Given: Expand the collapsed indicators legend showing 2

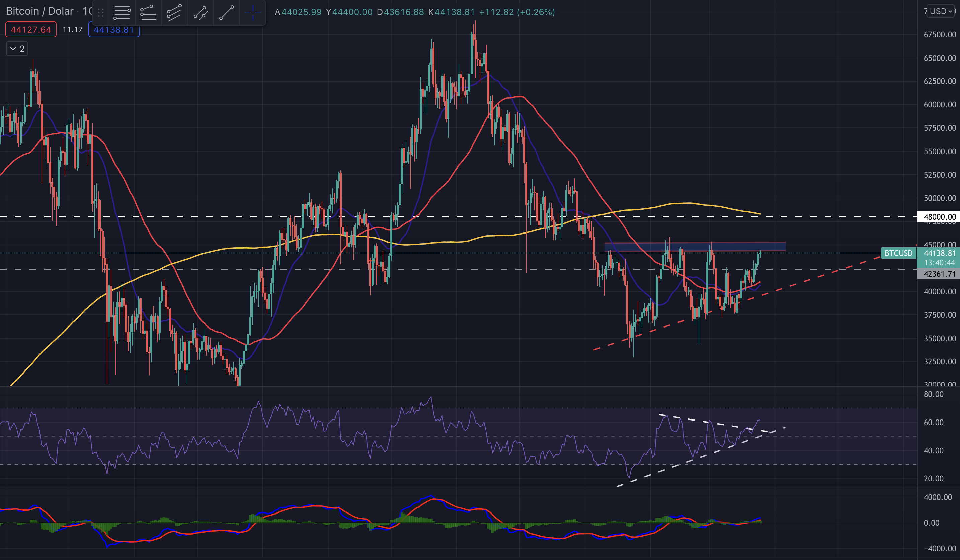Looking at the screenshot, I should pyautogui.click(x=17, y=49).
